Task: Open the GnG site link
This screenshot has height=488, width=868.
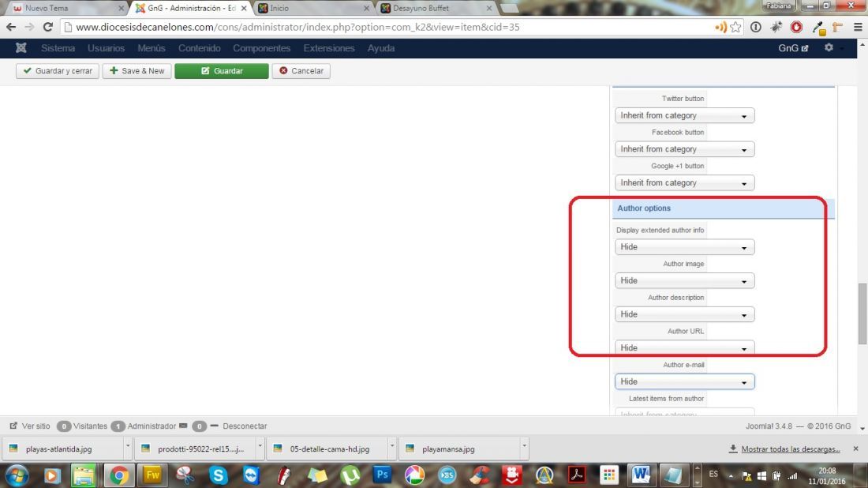Action: 793,48
